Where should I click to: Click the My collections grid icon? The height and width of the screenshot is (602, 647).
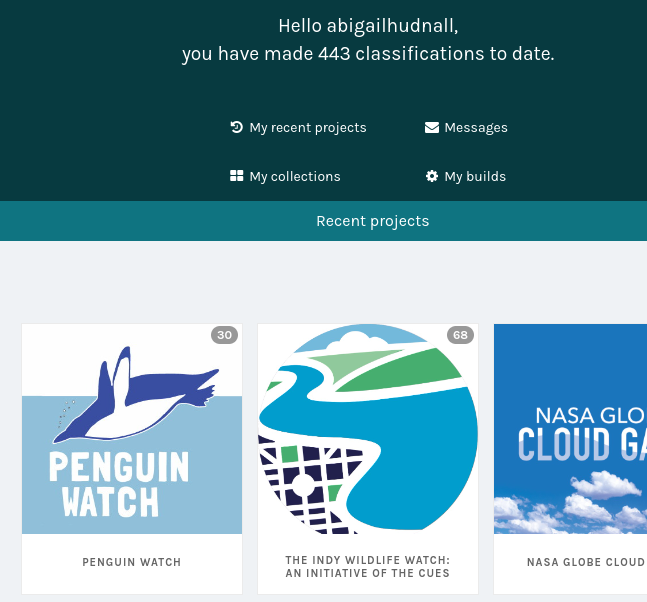236,176
